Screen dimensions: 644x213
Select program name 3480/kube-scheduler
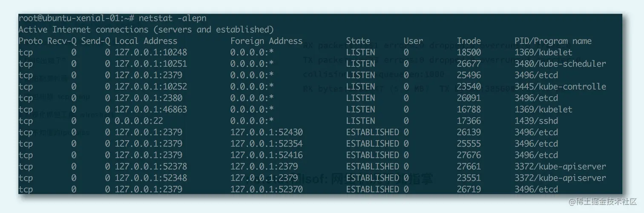click(560, 64)
